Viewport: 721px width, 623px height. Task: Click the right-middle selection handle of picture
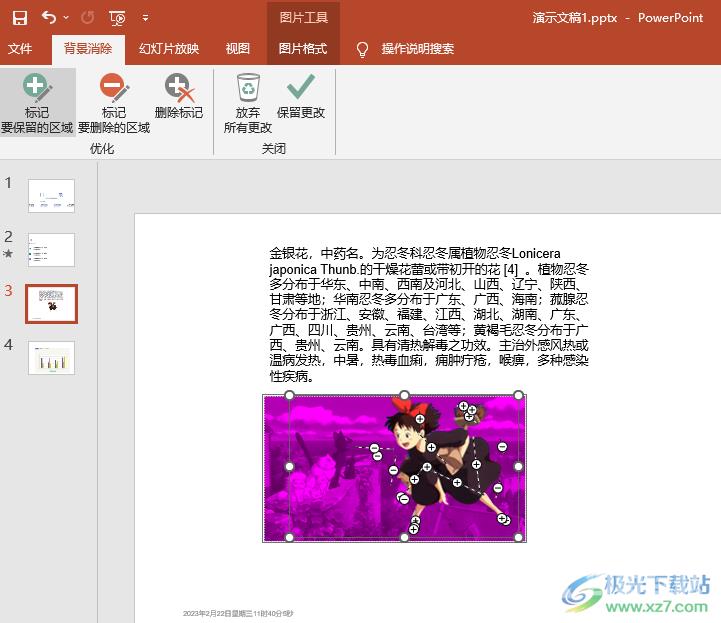click(x=518, y=466)
